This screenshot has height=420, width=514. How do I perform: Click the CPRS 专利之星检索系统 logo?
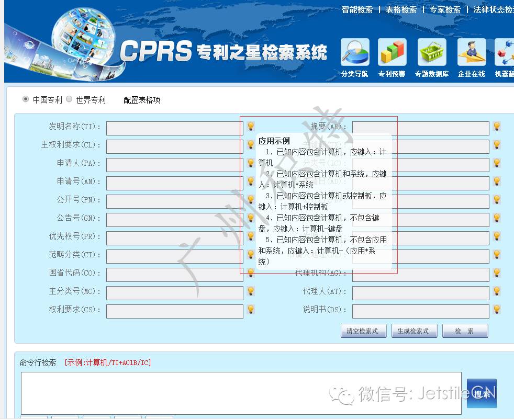click(x=223, y=51)
